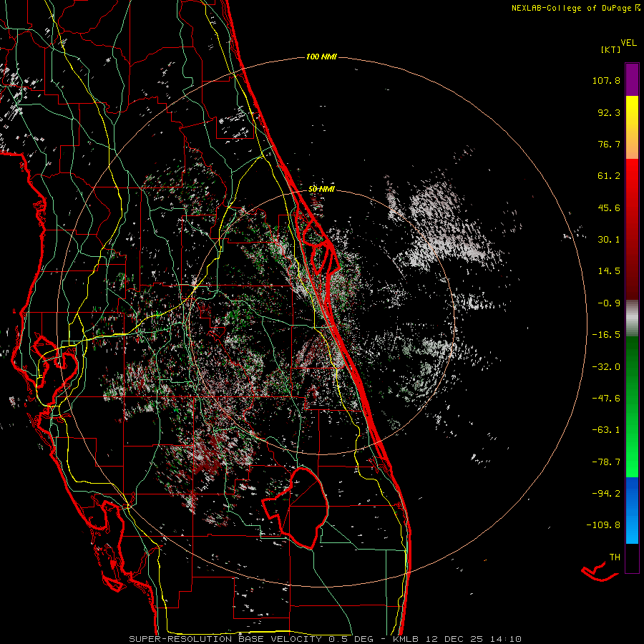Click the [KT] units label
644x644 pixels.
coord(610,49)
